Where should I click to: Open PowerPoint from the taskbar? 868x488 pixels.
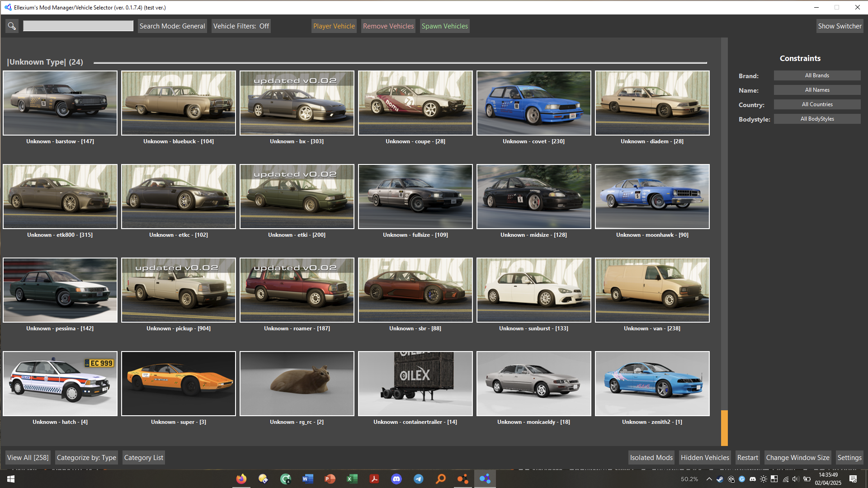(x=330, y=479)
